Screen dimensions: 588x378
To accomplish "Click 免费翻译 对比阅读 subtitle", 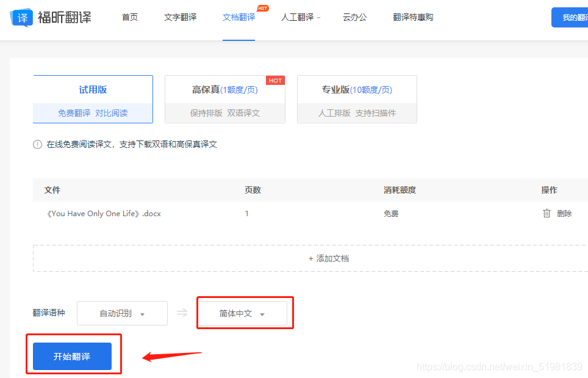I will pyautogui.click(x=93, y=113).
